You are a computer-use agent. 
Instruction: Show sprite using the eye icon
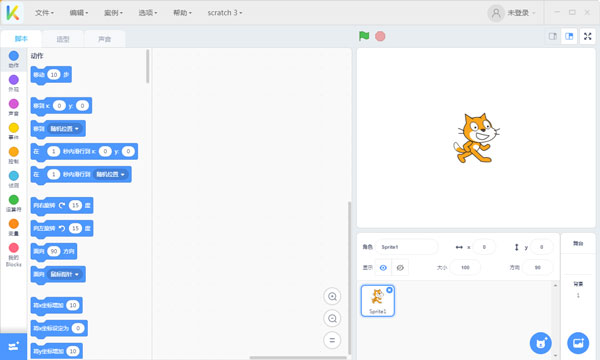(x=383, y=267)
